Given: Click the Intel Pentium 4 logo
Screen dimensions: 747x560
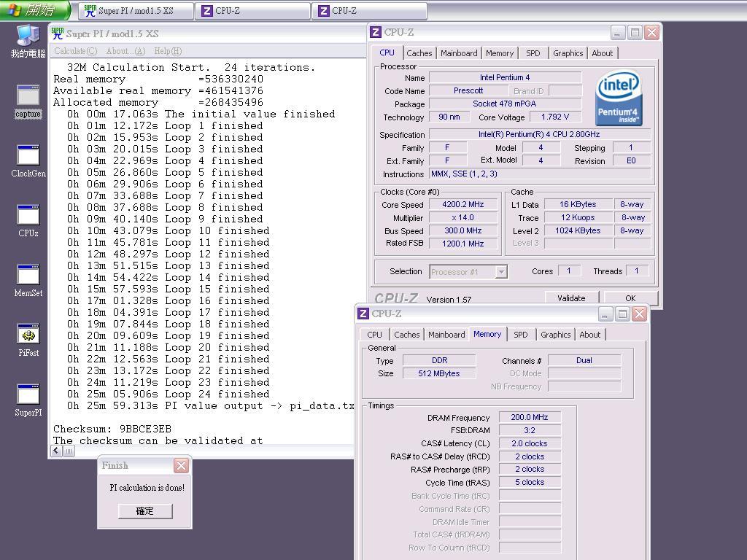Looking at the screenshot, I should point(619,98).
